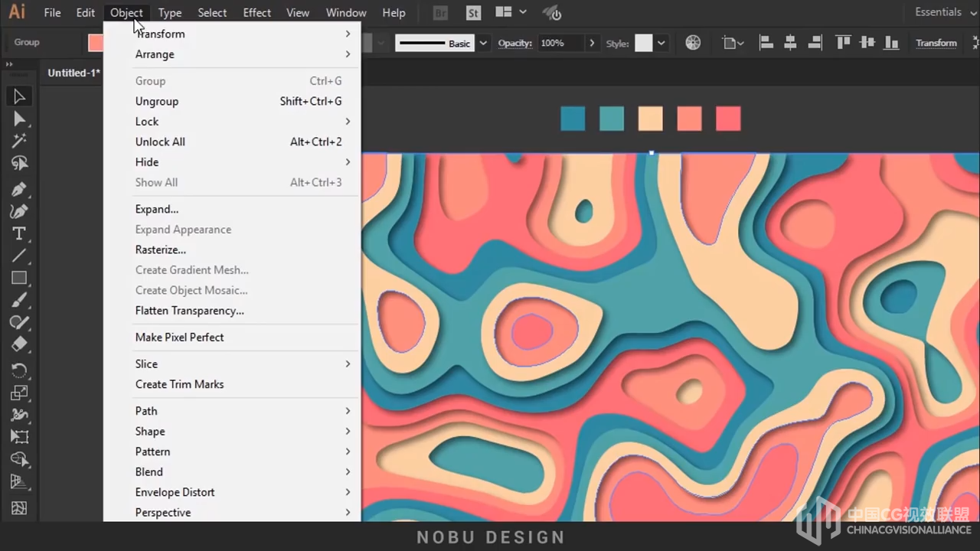Image resolution: width=980 pixels, height=551 pixels.
Task: Select the Type tool
Action: pos(19,233)
